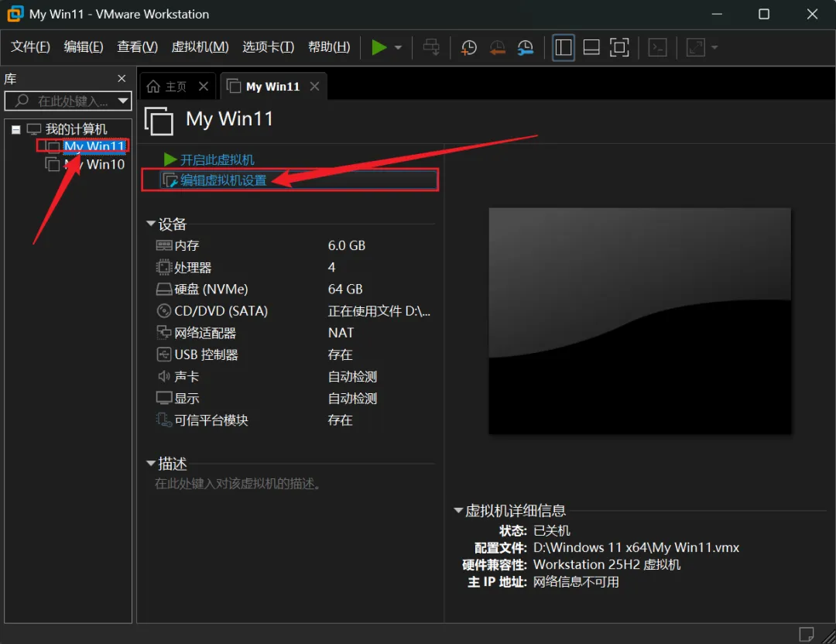The width and height of the screenshot is (836, 644).
Task: Click the NAT network value
Action: [341, 333]
